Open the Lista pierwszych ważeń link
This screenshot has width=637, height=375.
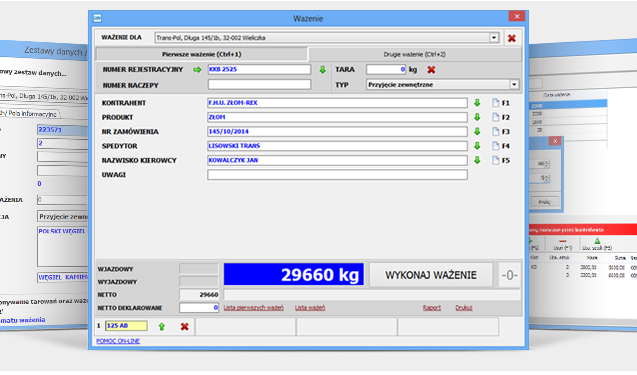[254, 308]
